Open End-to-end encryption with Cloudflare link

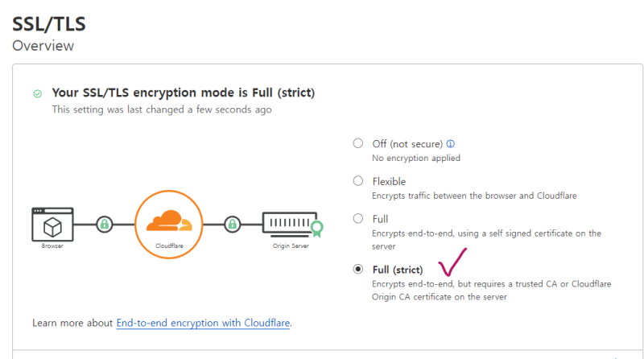203,323
